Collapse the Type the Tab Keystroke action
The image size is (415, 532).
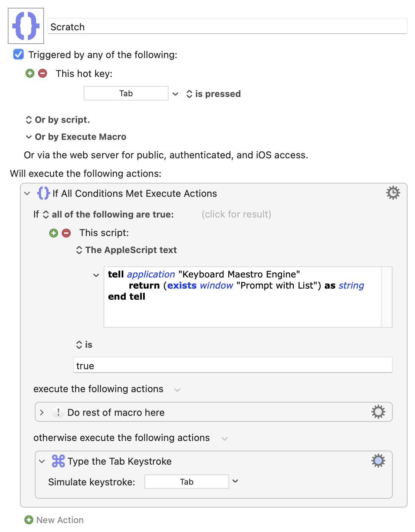[42, 461]
